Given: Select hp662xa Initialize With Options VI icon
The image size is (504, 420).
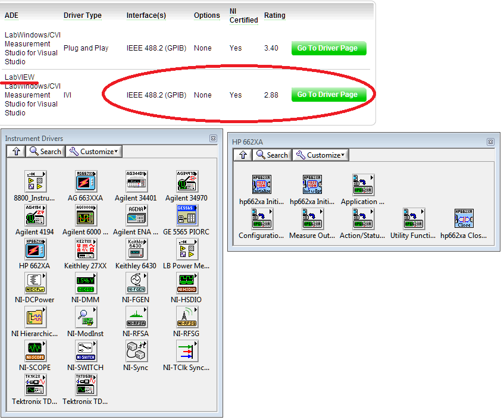Looking at the screenshot, I should [312, 184].
